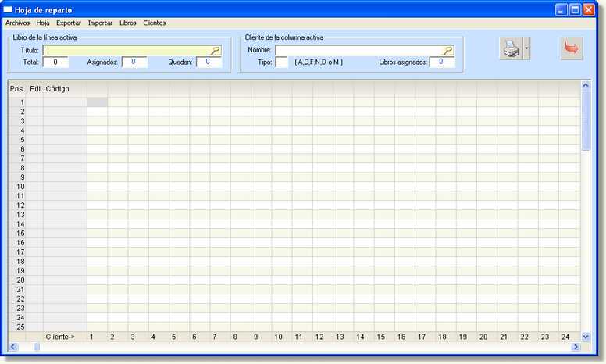Click the Título search magnifier icon
Image resolution: width=606 pixels, height=364 pixels.
[x=215, y=51]
